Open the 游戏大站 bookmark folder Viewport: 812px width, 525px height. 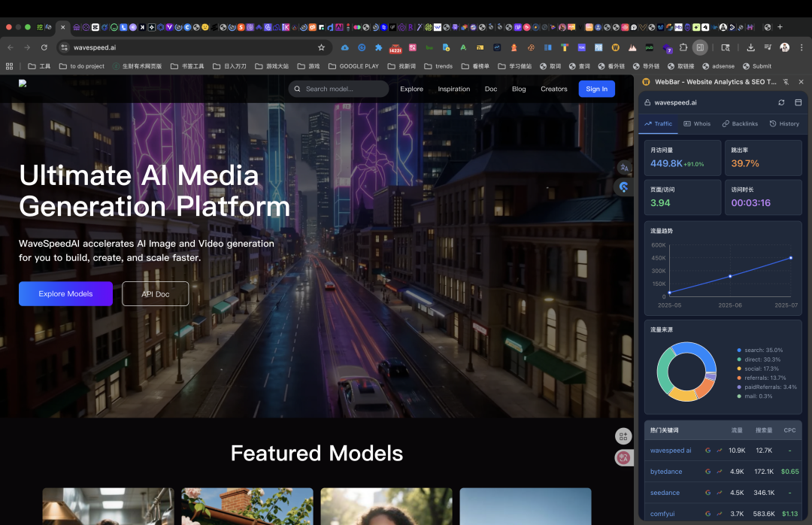coord(272,66)
